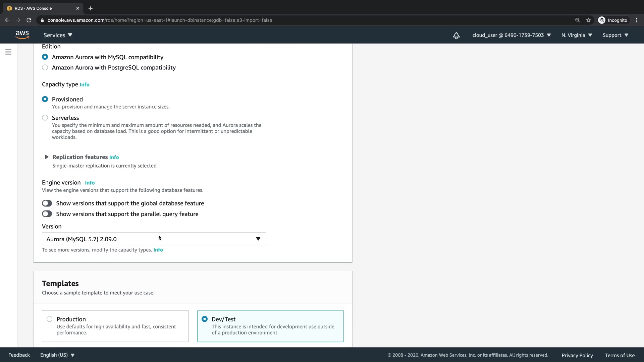
Task: Go back with browser back arrow
Action: tap(7, 20)
